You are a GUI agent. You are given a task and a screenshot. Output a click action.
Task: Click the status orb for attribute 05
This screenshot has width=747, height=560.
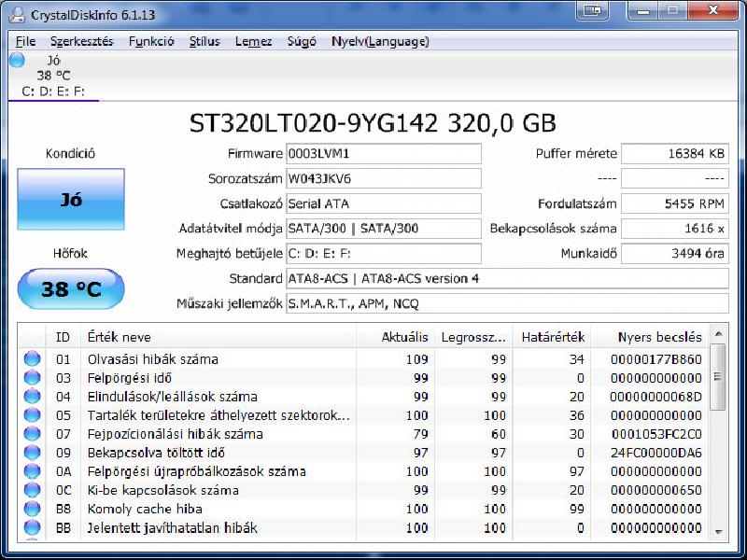tap(33, 414)
